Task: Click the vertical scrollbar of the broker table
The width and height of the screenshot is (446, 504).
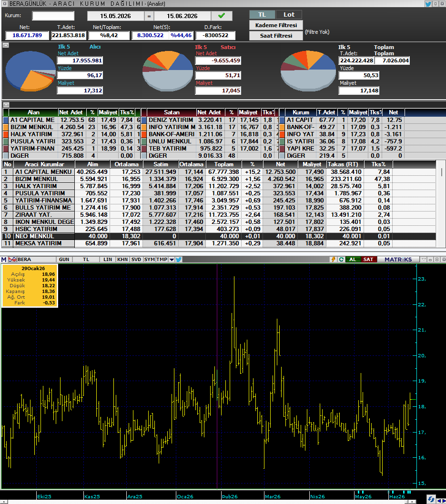Action: pyautogui.click(x=441, y=204)
